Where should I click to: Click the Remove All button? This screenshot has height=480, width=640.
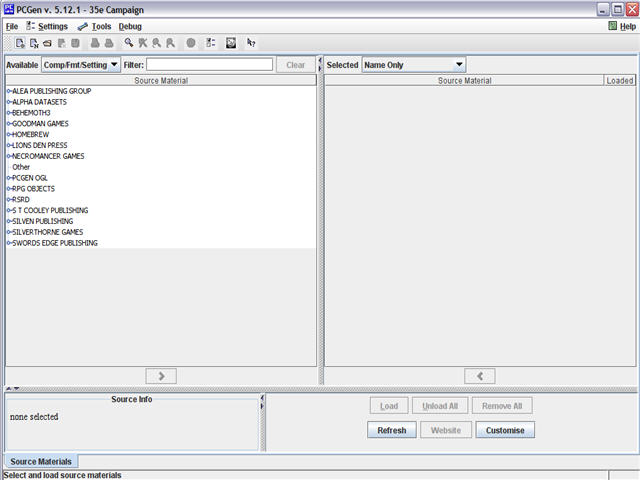coord(502,406)
